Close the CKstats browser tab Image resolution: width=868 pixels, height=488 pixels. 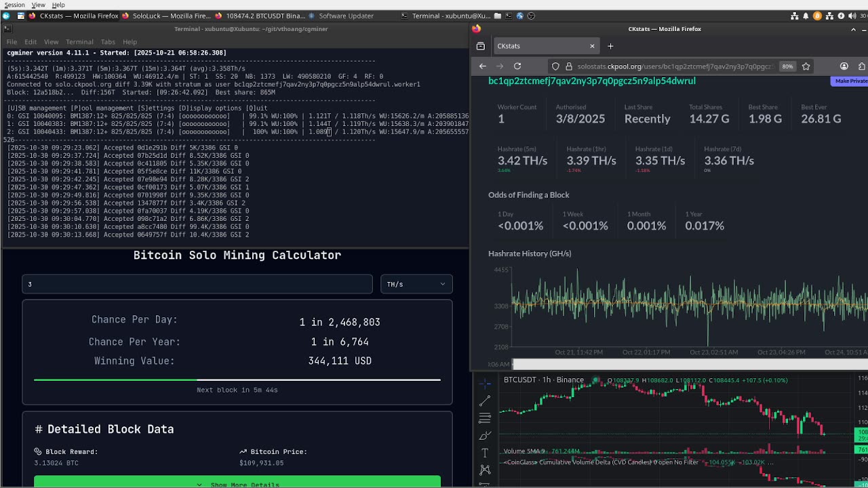(592, 46)
